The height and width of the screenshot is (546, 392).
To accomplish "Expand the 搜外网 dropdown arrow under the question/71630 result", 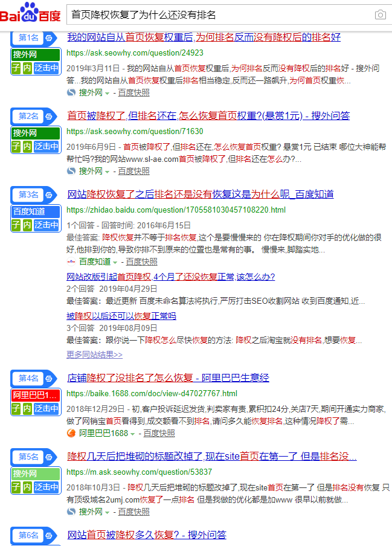I will [x=108, y=172].
